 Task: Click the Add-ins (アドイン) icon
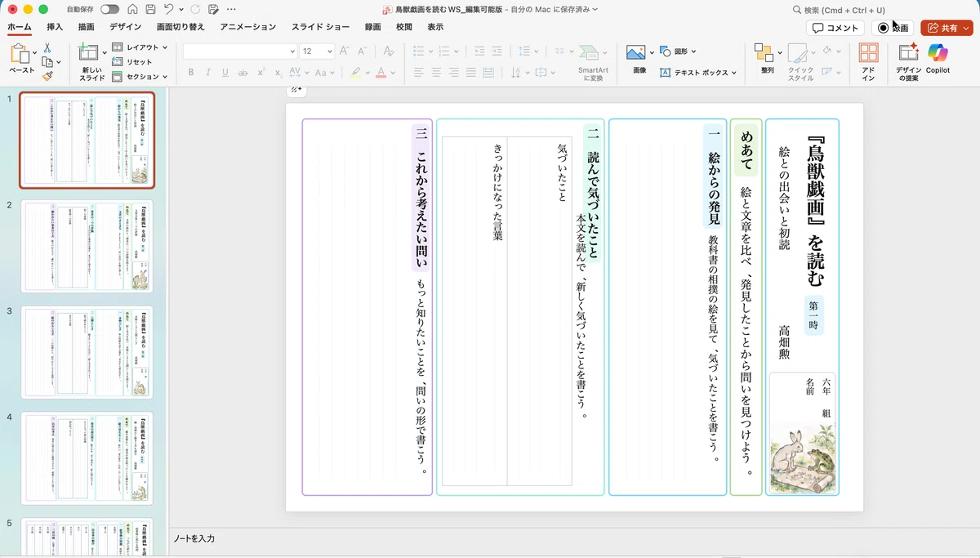point(869,53)
